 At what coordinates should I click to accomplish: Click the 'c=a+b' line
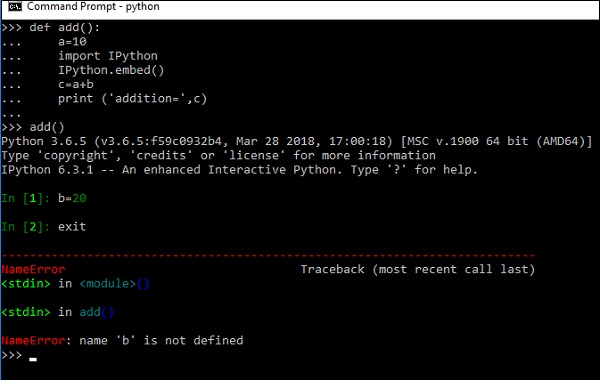click(76, 85)
